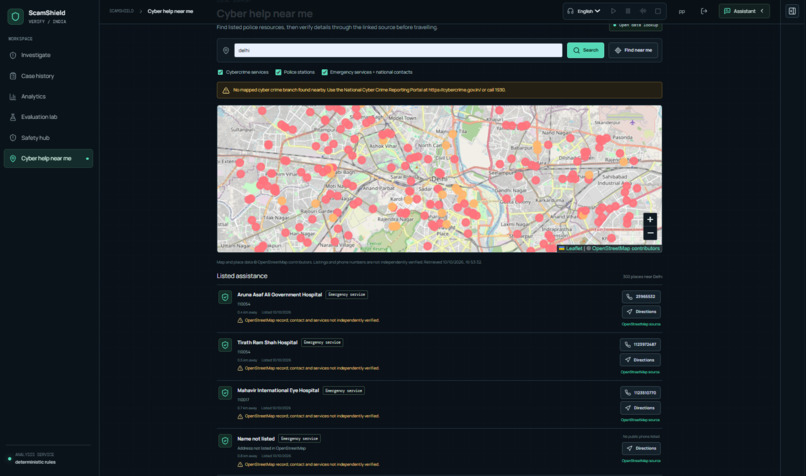The height and width of the screenshot is (476, 806).
Task: Zoom out on the map
Action: click(650, 233)
